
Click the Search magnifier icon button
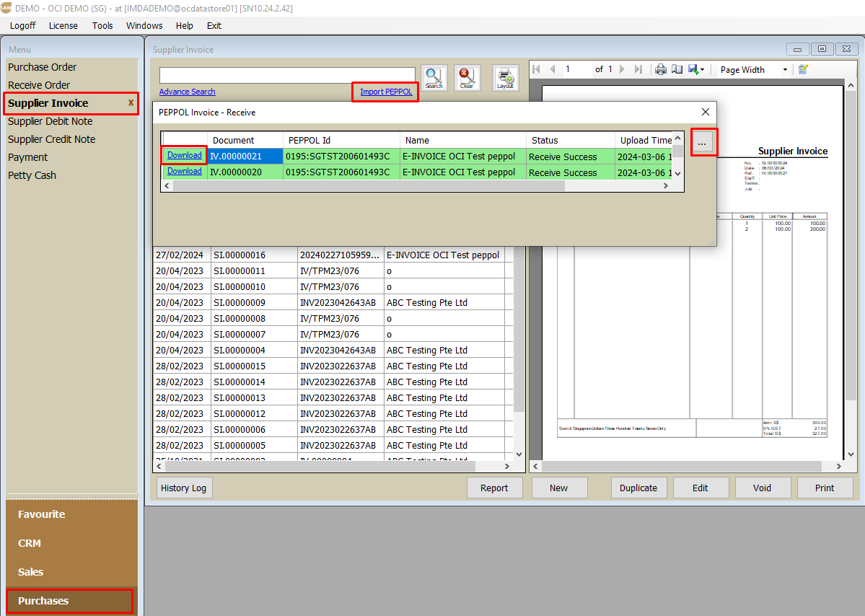[x=434, y=78]
